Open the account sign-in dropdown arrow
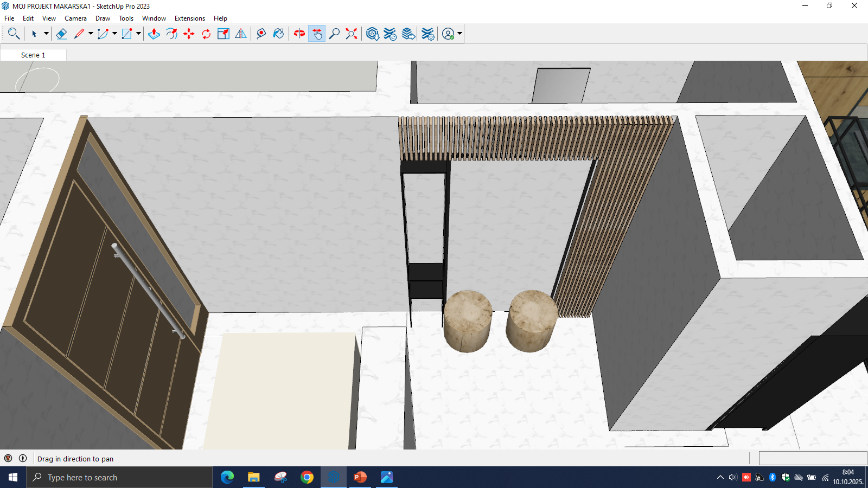Viewport: 868px width, 488px height. pyautogui.click(x=459, y=34)
